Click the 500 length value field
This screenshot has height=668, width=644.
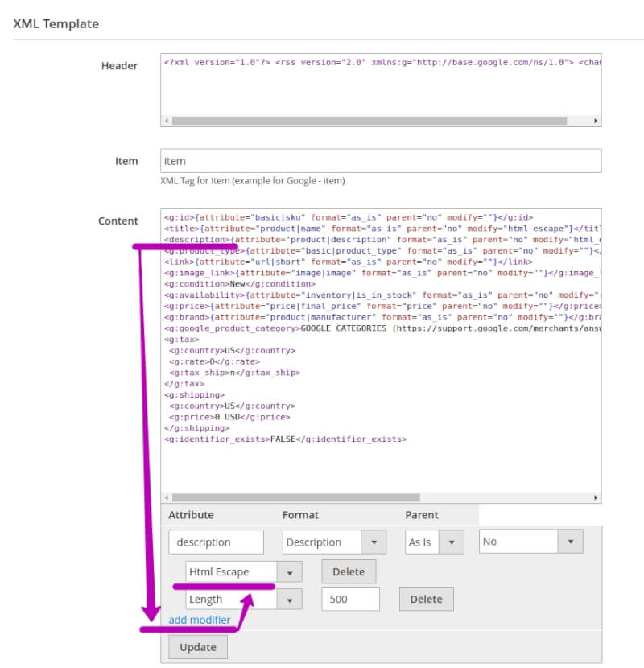pos(350,599)
